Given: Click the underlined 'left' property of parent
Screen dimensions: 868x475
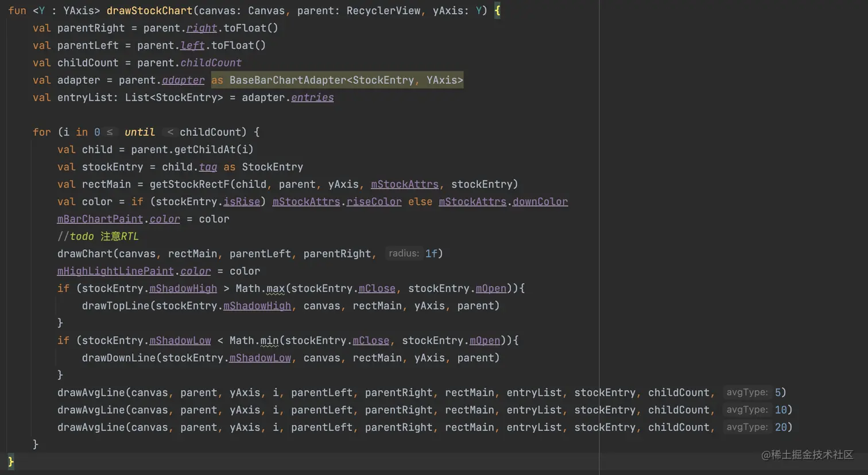Looking at the screenshot, I should point(192,45).
